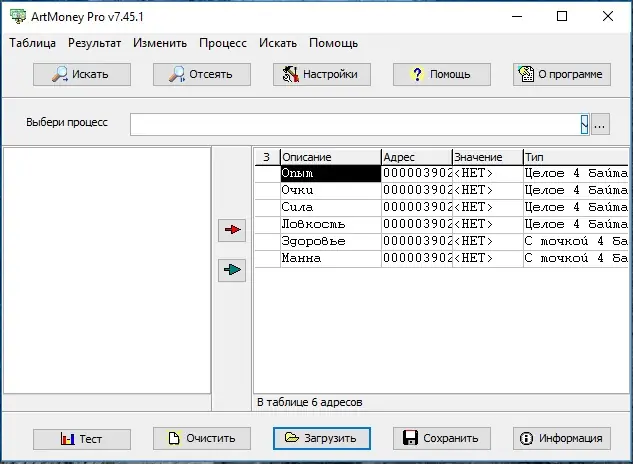
Task: Click the З column header
Action: tap(267, 157)
